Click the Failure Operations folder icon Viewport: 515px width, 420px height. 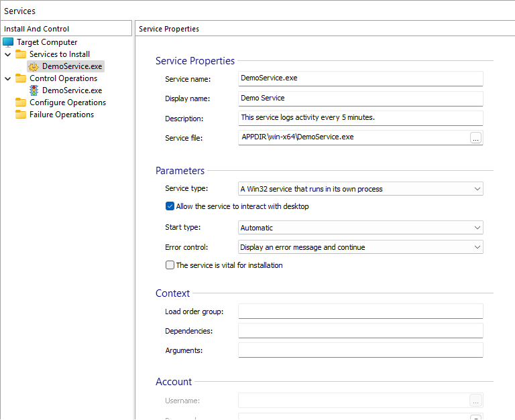coord(21,115)
